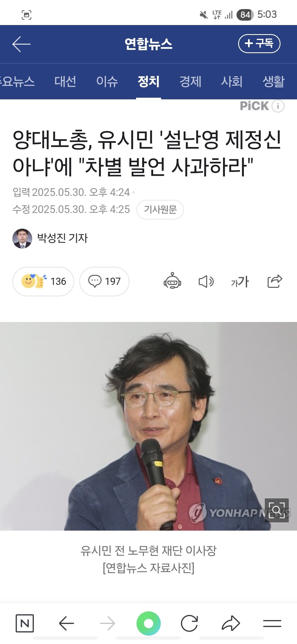The image size is (297, 644).
Task: Tap the green circle button in bottom bar
Action: [148, 623]
